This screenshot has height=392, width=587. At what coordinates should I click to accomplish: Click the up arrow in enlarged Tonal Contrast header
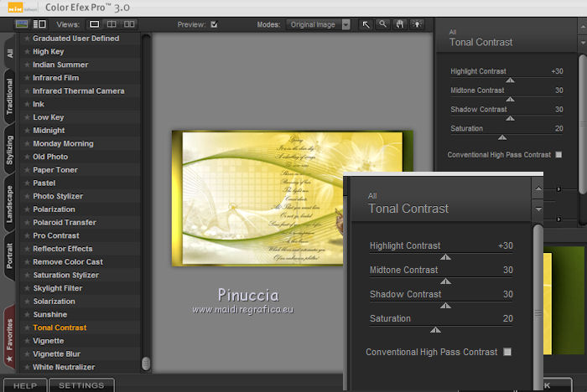pyautogui.click(x=538, y=188)
